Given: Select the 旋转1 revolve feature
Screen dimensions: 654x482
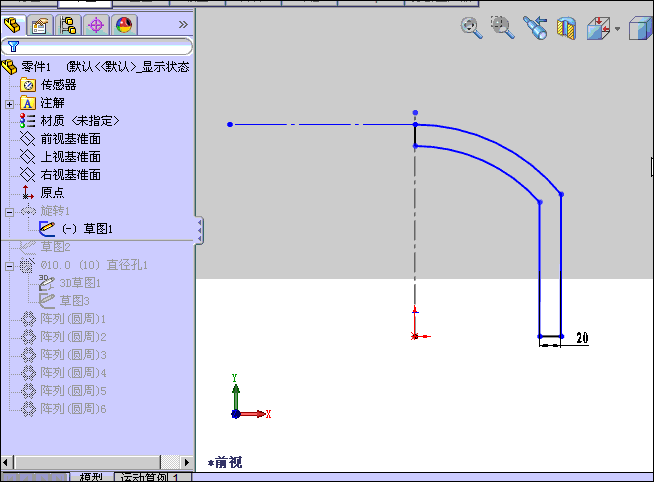Looking at the screenshot, I should tap(55, 211).
